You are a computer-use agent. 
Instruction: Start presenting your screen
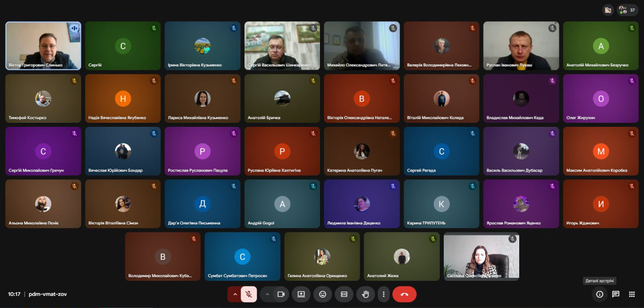point(301,294)
